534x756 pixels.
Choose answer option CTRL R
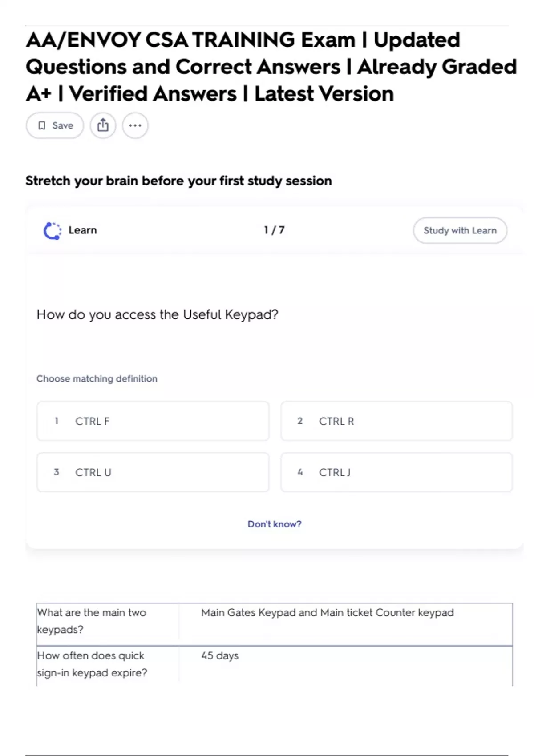coord(396,421)
